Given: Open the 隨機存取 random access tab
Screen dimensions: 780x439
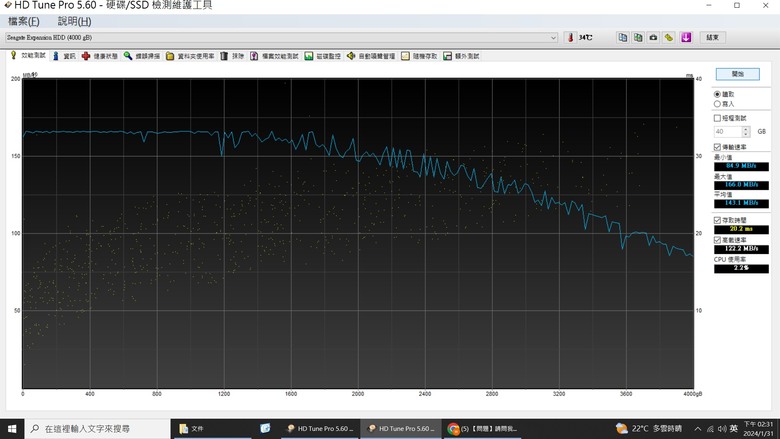Looking at the screenshot, I should coord(419,56).
